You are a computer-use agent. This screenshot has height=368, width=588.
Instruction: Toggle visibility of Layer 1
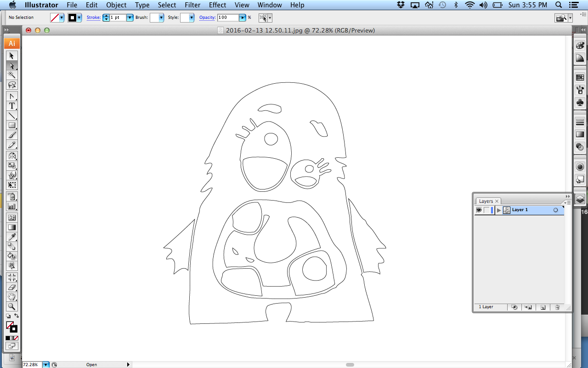tap(479, 210)
